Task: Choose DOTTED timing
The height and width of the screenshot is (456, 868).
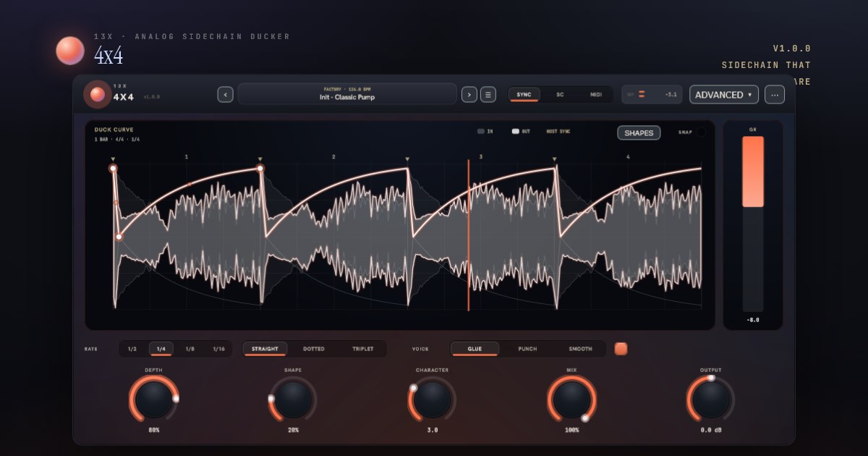Action: [314, 349]
